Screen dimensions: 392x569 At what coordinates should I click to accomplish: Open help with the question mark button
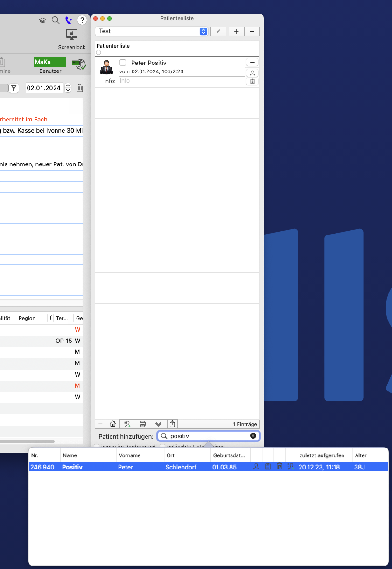coord(82,20)
